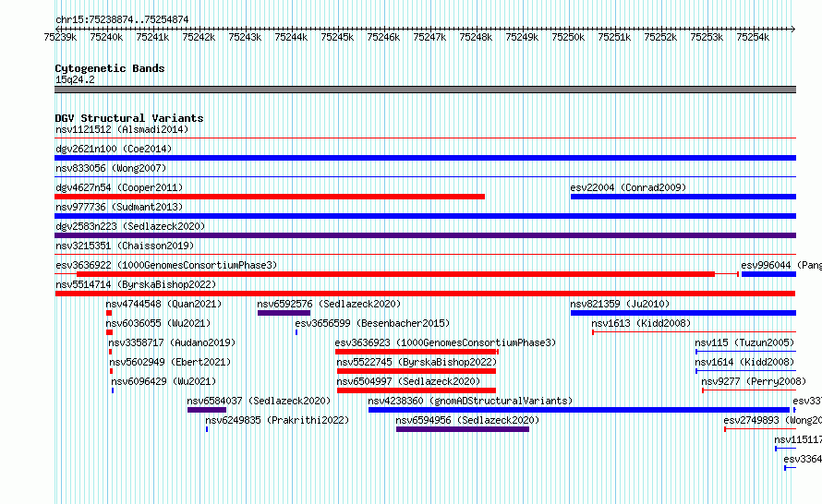This screenshot has height=504, width=822.
Task: Open nsv6592576 (Sedlazeck2020) variant label
Action: 329,304
